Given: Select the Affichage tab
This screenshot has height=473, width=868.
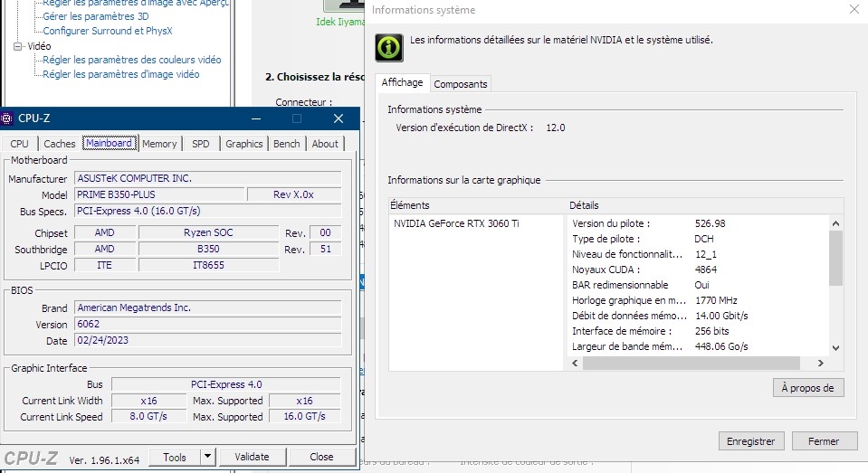Looking at the screenshot, I should click(402, 82).
